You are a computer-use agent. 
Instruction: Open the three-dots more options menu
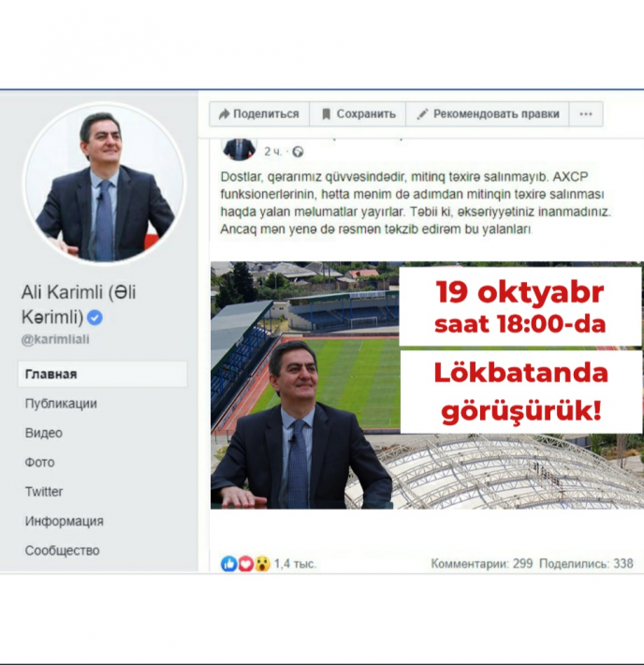click(585, 113)
